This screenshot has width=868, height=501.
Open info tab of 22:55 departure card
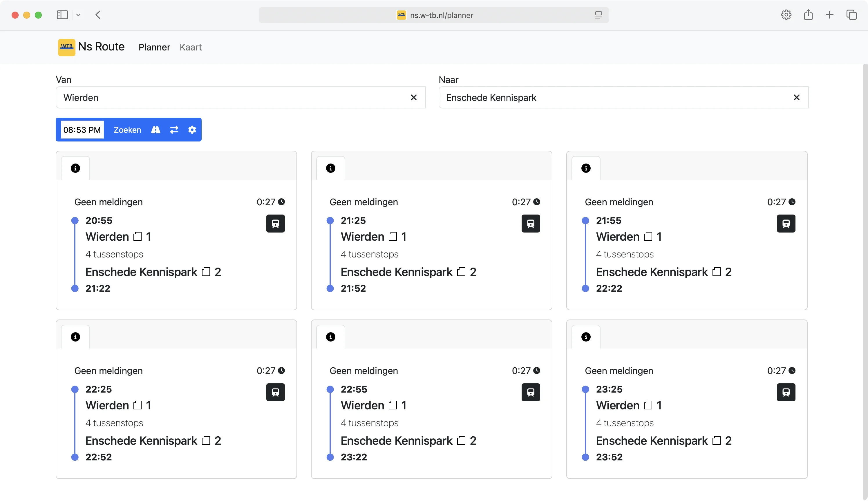[330, 337]
